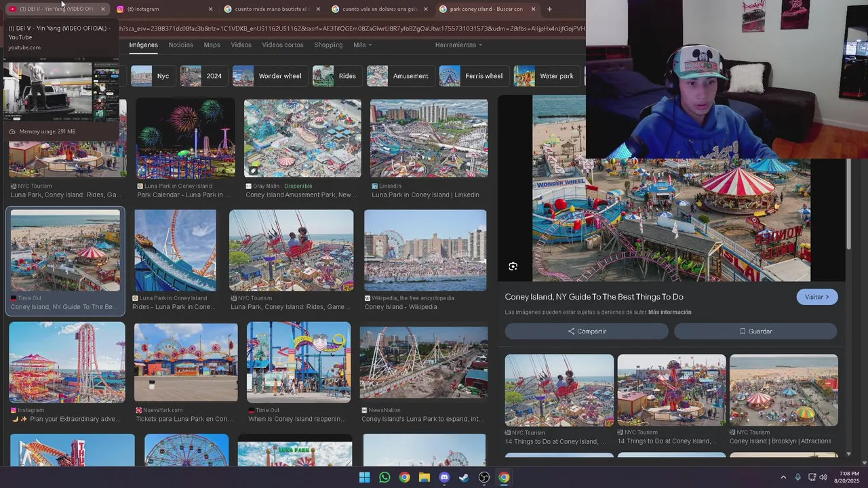
Task: Open the Park Calendar fireworks image
Action: point(185,138)
